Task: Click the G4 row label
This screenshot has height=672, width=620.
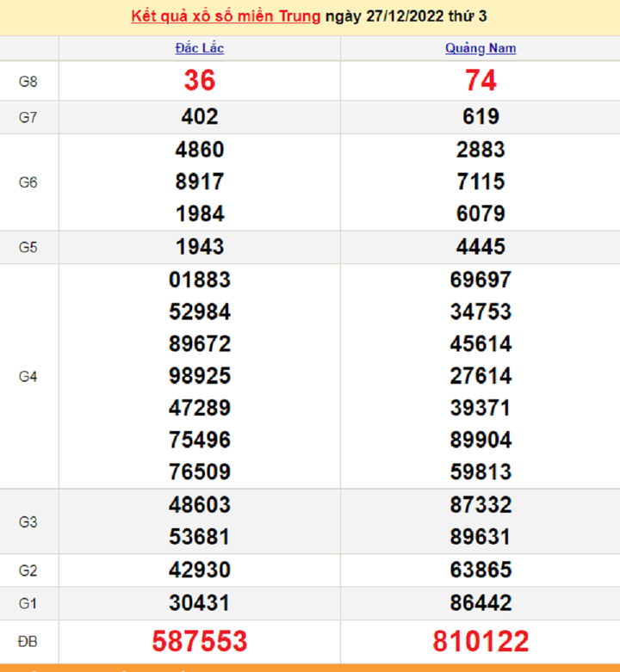Action: click(x=28, y=376)
